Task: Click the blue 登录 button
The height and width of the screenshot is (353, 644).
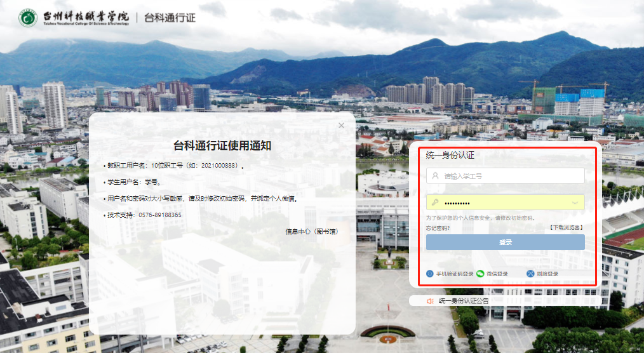Action: [x=505, y=242]
